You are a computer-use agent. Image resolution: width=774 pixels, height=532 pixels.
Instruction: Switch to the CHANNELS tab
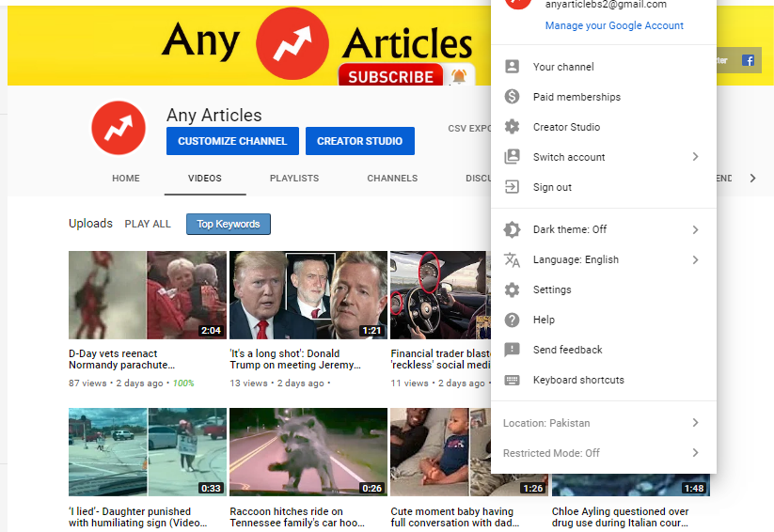(x=392, y=179)
